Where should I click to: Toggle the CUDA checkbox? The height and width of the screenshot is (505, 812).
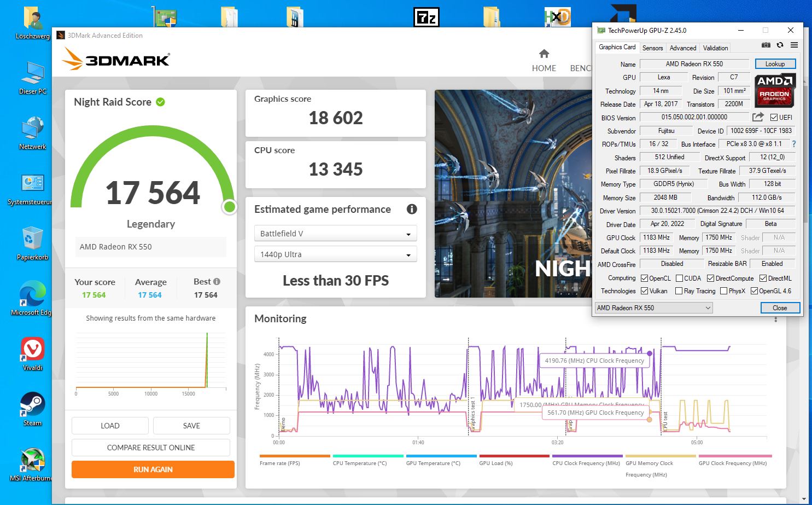(x=679, y=278)
